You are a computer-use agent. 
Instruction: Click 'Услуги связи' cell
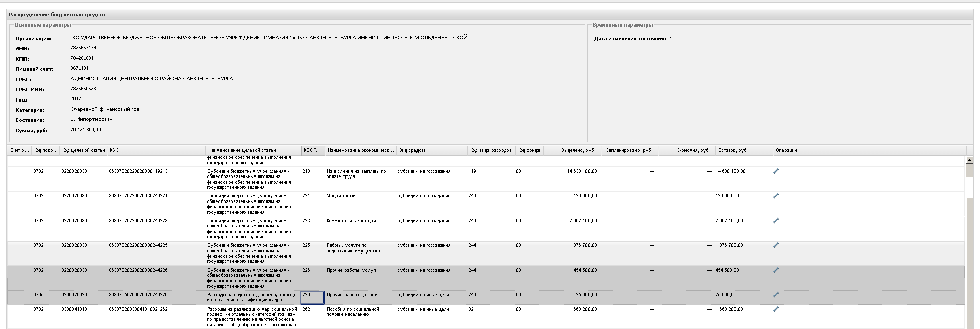341,196
